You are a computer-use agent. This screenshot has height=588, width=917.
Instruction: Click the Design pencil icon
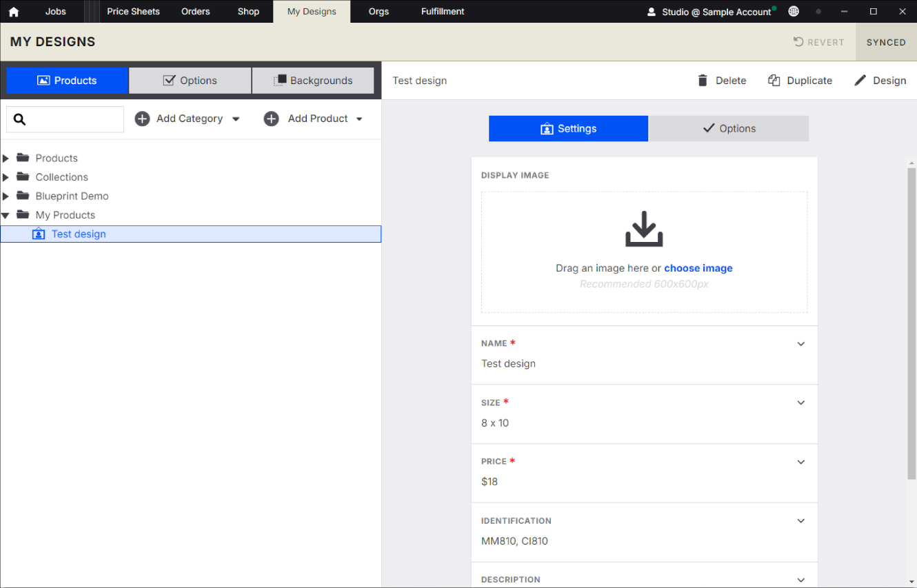[x=860, y=81]
